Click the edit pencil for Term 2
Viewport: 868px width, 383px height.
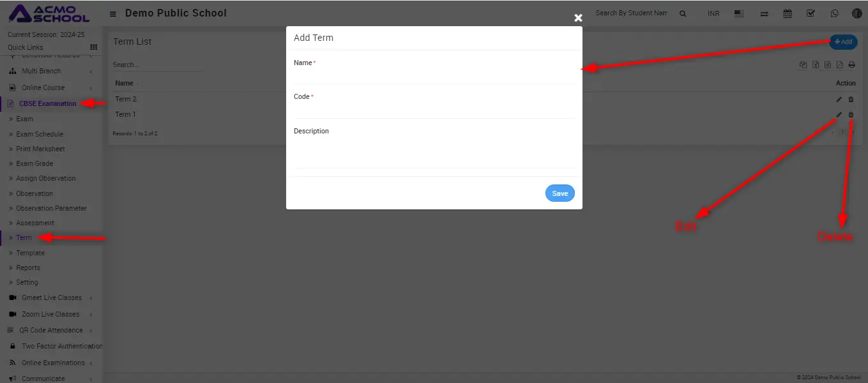click(x=839, y=100)
